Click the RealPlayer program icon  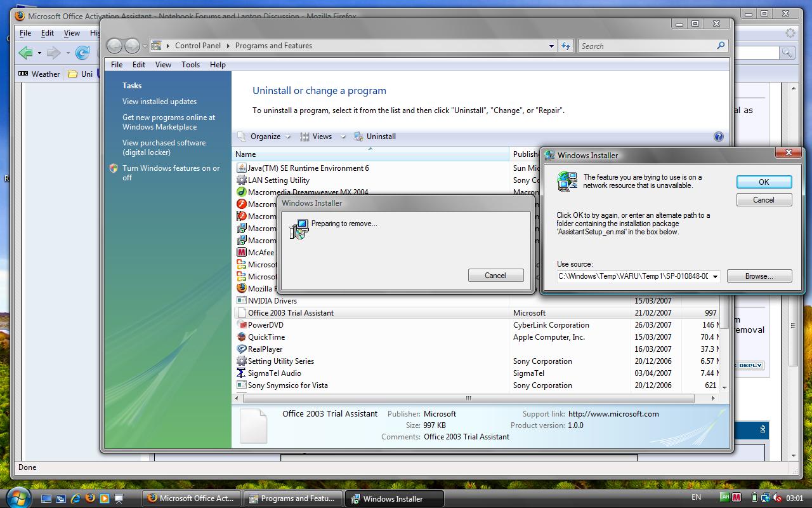241,349
